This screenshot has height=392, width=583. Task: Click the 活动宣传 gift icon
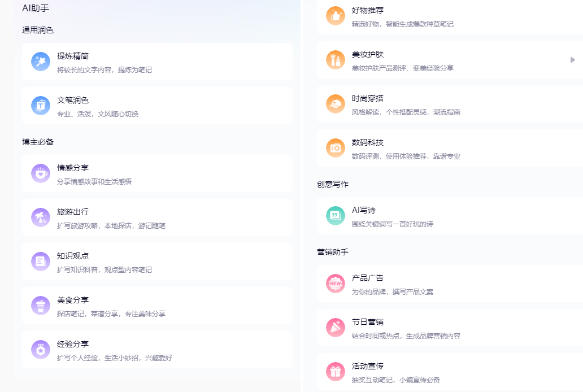(335, 371)
